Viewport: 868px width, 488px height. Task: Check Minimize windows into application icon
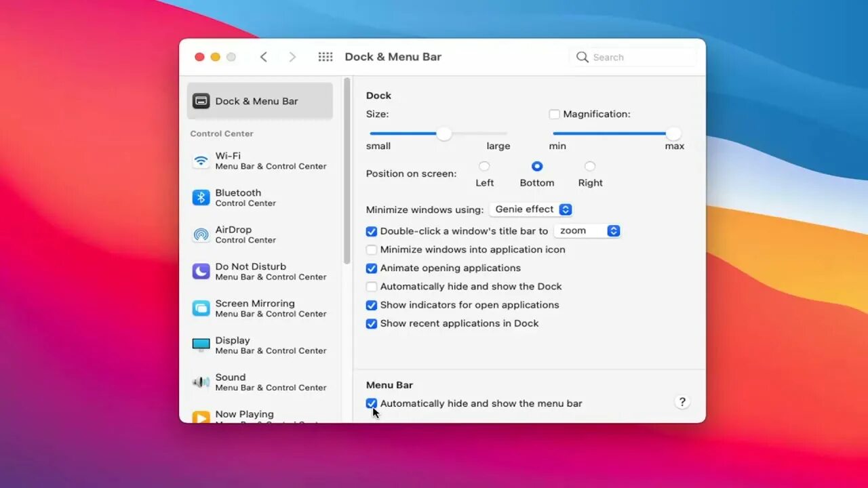371,249
